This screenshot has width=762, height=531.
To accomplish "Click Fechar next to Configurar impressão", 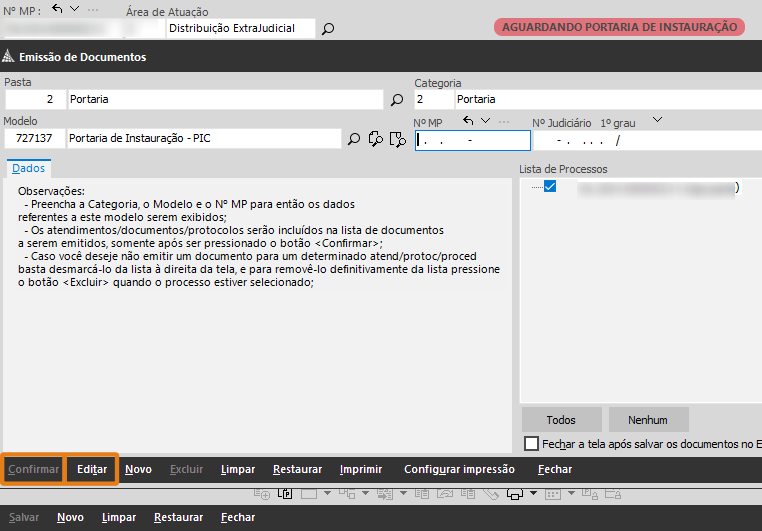I will click(555, 469).
